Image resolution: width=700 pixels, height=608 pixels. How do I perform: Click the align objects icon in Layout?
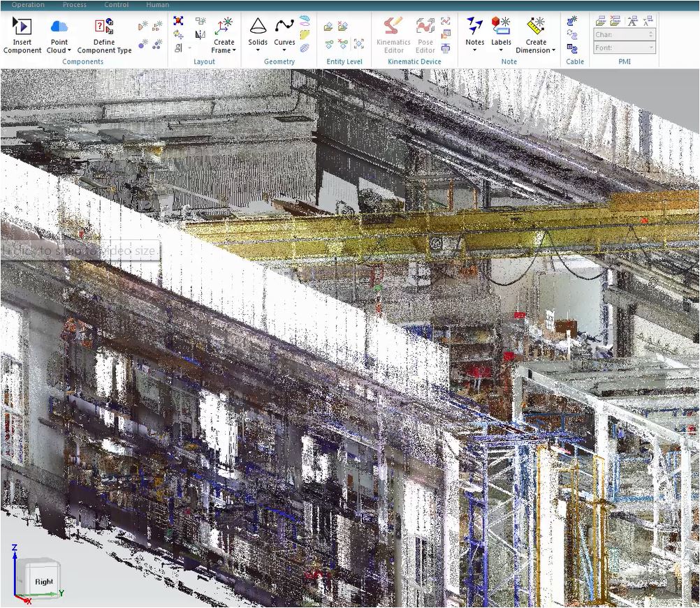point(178,47)
